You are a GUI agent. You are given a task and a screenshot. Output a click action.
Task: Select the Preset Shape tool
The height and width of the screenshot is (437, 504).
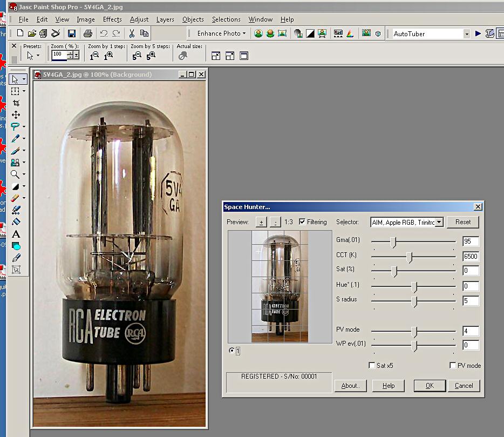(x=16, y=246)
